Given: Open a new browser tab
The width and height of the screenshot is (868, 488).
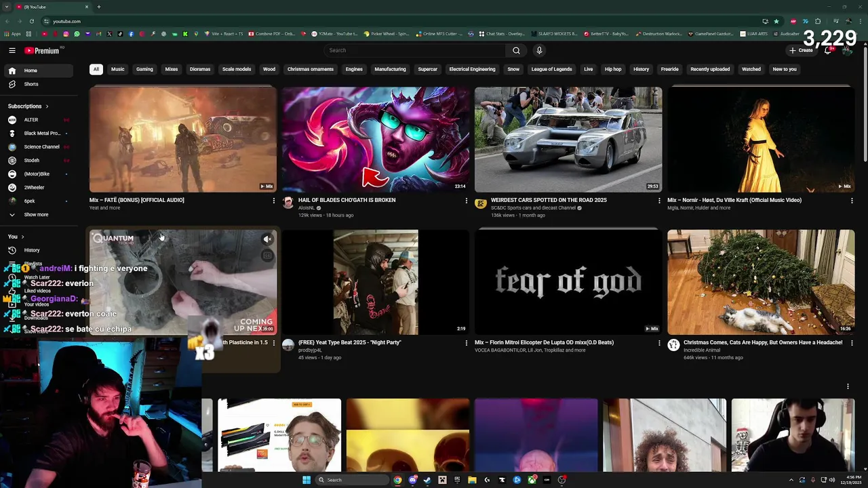Looking at the screenshot, I should pyautogui.click(x=98, y=7).
